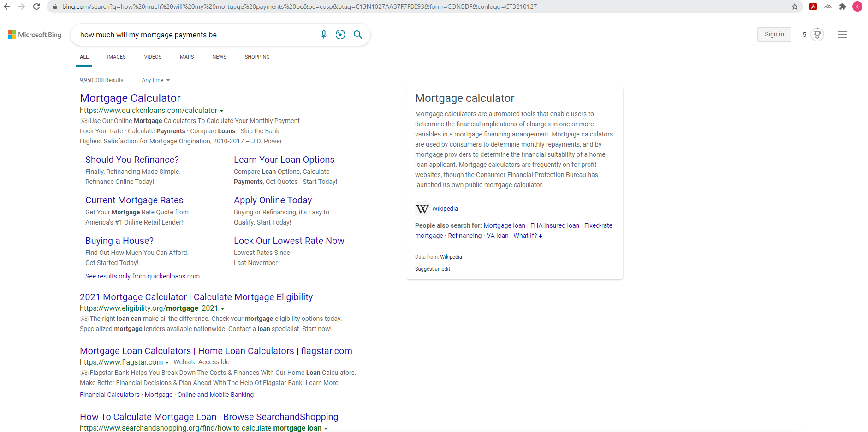Click the Adobe Acrobat extension icon
Viewport: 868px width, 432px height.
click(813, 6)
